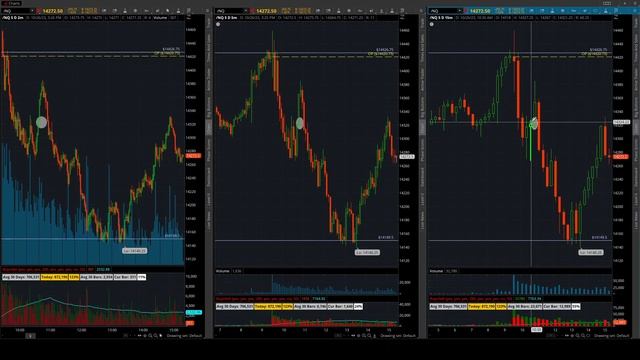Click the first toolbar icon after the quotes in the 5m chart

pyautogui.click(x=318, y=11)
